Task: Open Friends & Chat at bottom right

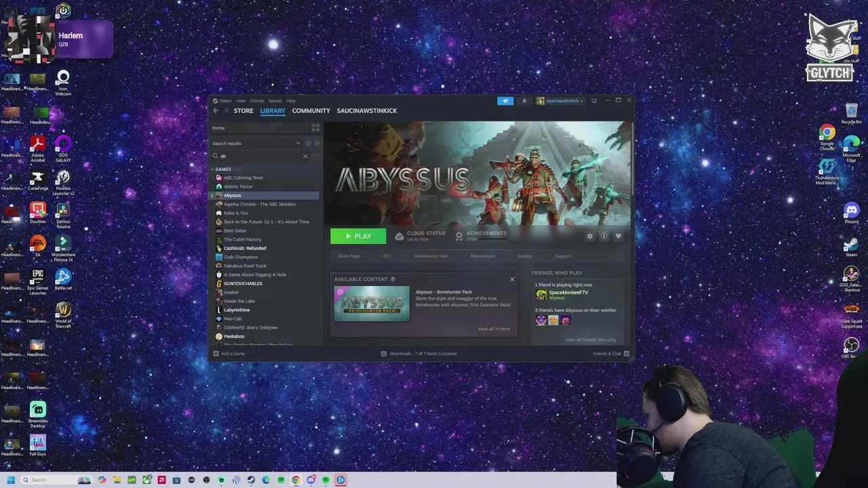Action: pyautogui.click(x=611, y=353)
